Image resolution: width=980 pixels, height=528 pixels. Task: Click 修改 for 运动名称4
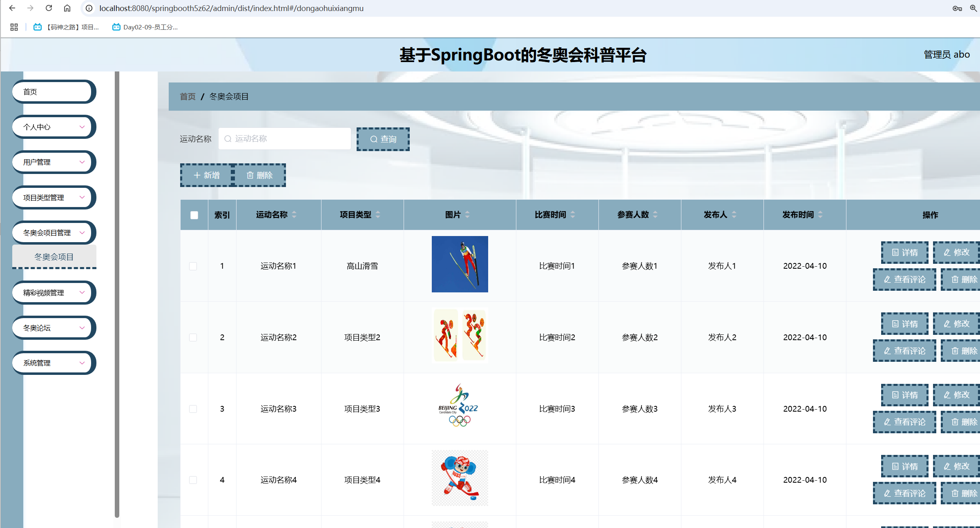[956, 466]
